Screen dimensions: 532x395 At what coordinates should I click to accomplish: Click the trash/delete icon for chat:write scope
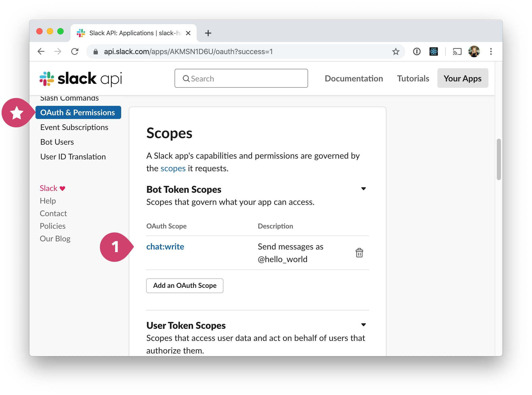point(359,253)
